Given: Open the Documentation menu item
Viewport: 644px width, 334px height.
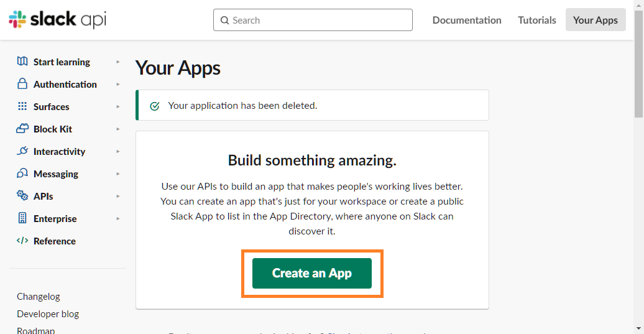Looking at the screenshot, I should pos(467,20).
